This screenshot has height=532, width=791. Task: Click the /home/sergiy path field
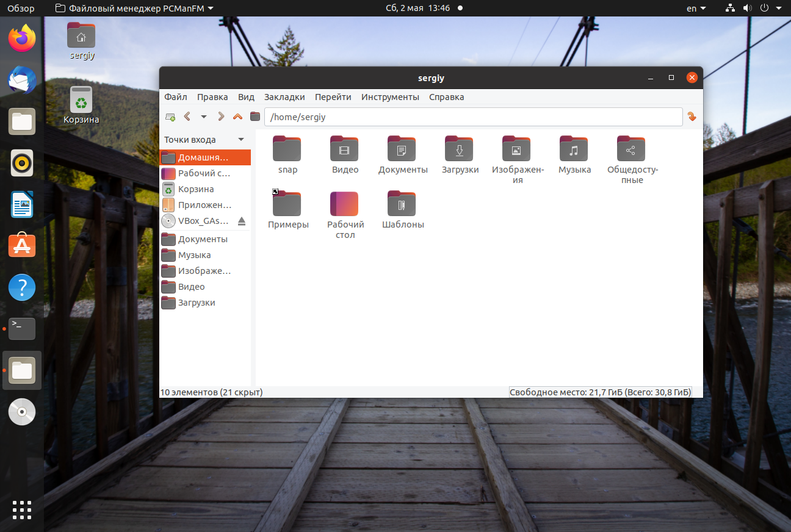point(473,117)
